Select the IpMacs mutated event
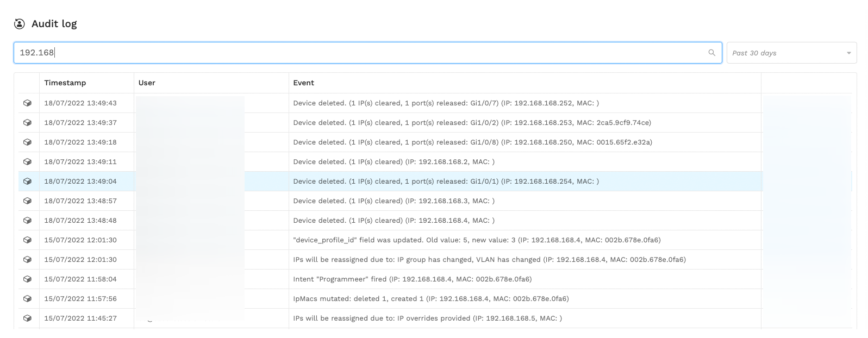Viewport: 868px width, 338px height. click(431, 299)
